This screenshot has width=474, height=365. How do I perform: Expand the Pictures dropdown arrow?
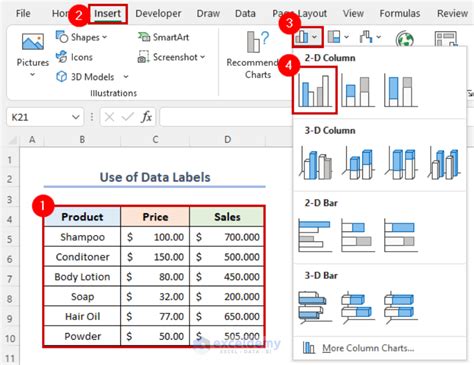(32, 75)
